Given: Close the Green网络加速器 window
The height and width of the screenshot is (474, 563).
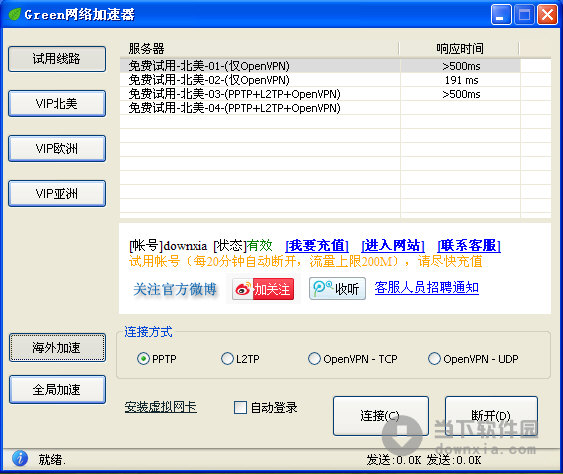Looking at the screenshot, I should point(547,15).
